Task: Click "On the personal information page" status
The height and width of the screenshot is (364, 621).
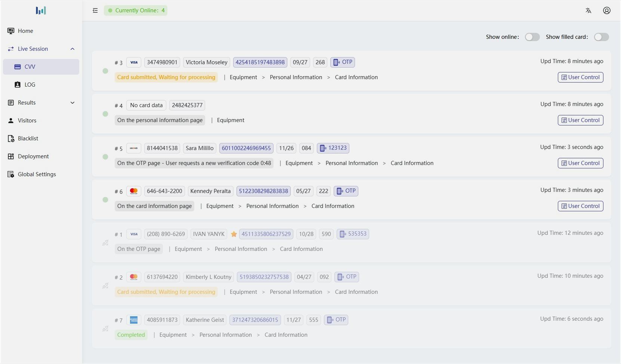Action: (160, 120)
